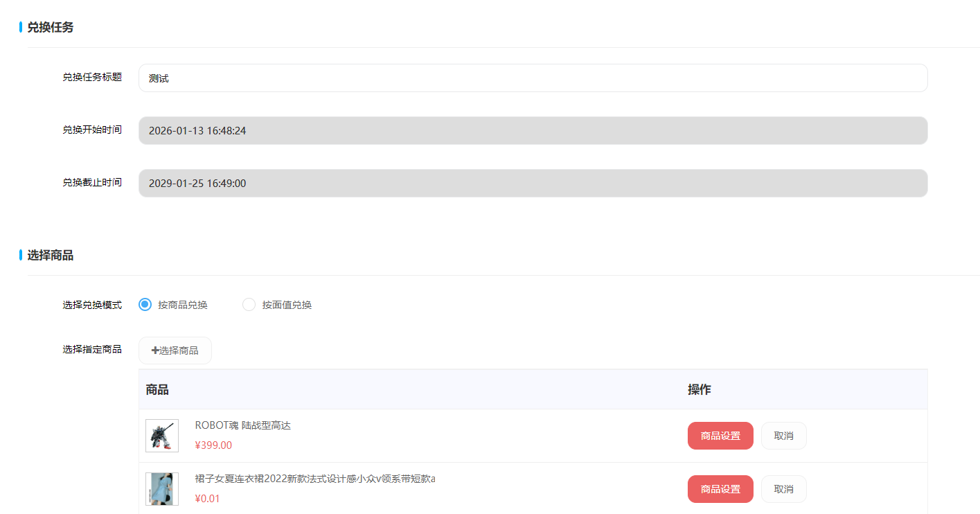Viewport: 980px width, 514px height.
Task: Select the 按商品兑换 radio option
Action: click(144, 304)
